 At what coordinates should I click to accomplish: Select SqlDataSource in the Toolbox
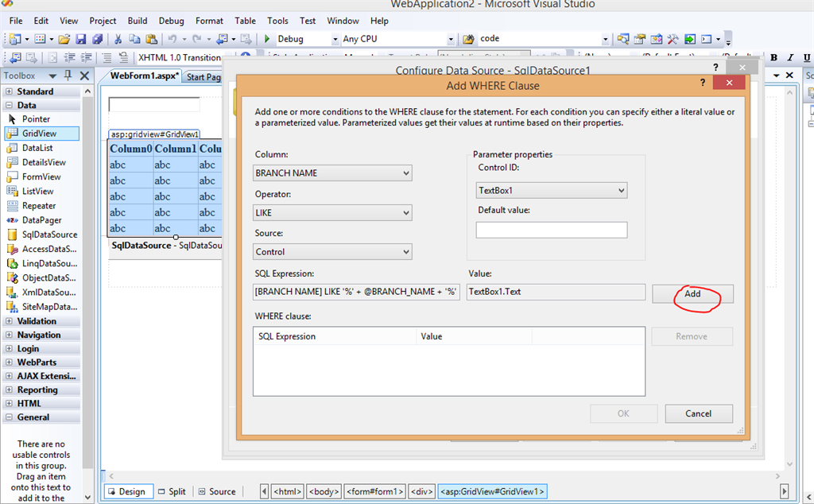[49, 235]
